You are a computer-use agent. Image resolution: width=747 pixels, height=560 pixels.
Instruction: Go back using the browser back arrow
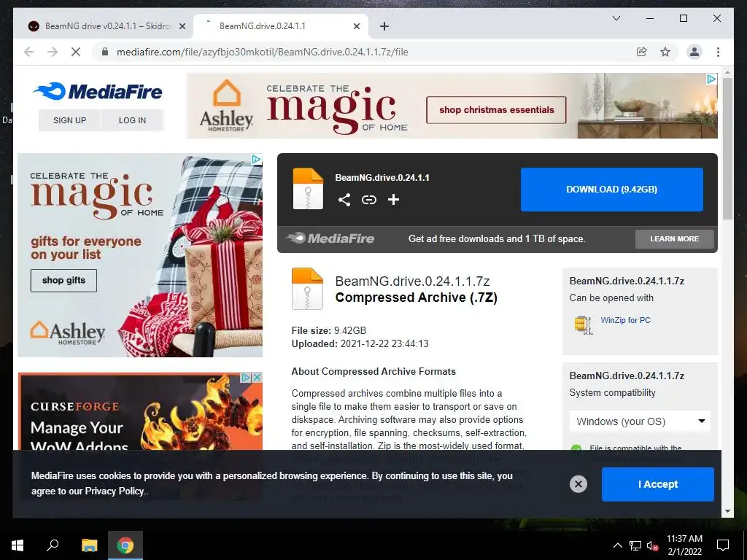click(29, 52)
